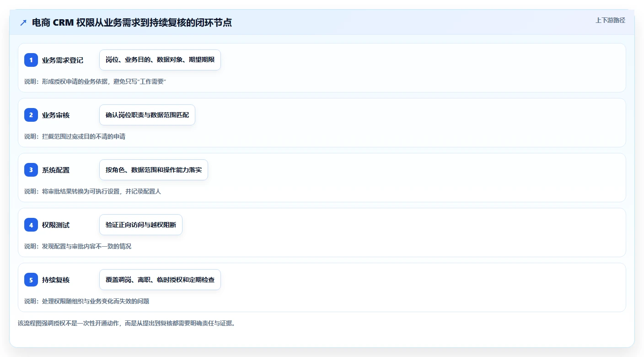This screenshot has height=357, width=644.
Task: Click the 持续复核 step label
Action: 56,280
